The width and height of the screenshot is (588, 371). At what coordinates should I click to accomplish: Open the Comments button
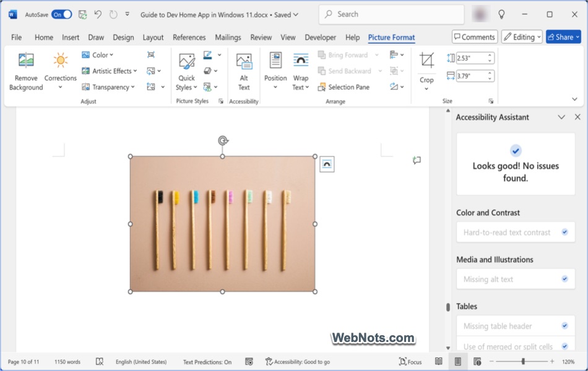(475, 37)
